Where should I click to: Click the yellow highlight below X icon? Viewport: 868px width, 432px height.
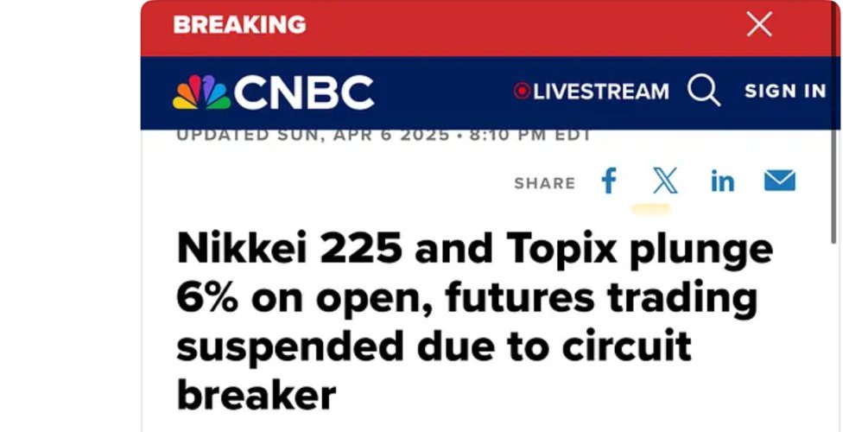coord(651,208)
